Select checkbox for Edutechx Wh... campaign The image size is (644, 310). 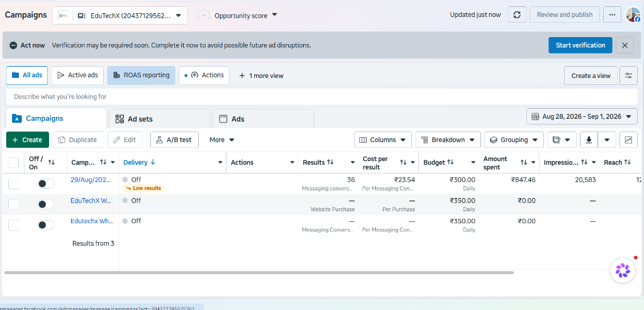(14, 224)
